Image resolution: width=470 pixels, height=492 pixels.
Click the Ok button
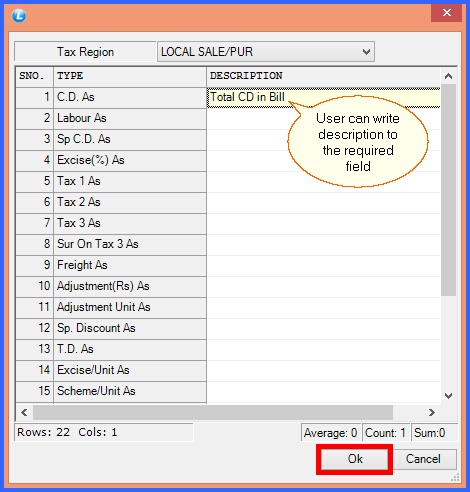coord(355,459)
